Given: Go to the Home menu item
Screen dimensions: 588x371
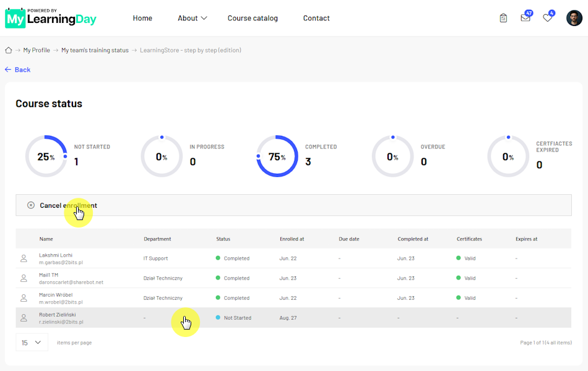Looking at the screenshot, I should 142,18.
